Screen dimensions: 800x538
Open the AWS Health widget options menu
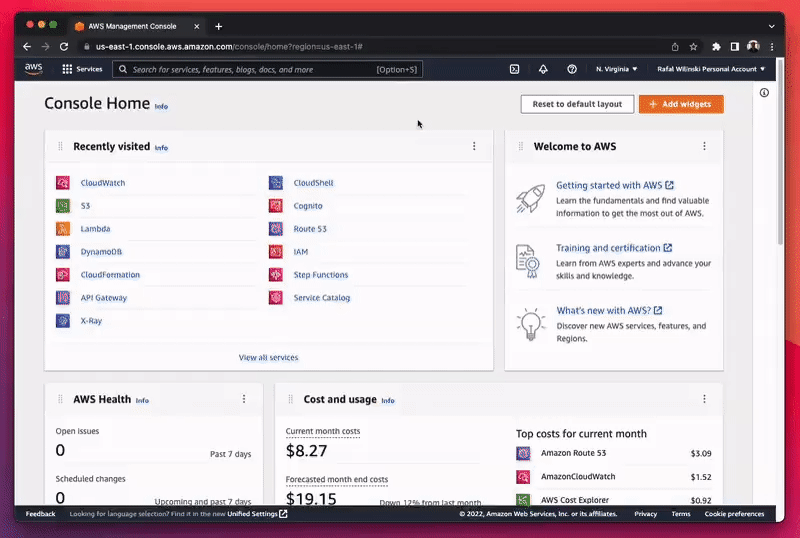[x=244, y=399]
